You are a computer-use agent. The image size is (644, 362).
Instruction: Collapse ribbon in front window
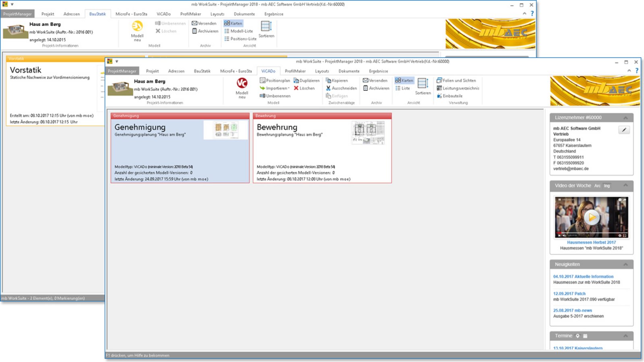coord(629,70)
